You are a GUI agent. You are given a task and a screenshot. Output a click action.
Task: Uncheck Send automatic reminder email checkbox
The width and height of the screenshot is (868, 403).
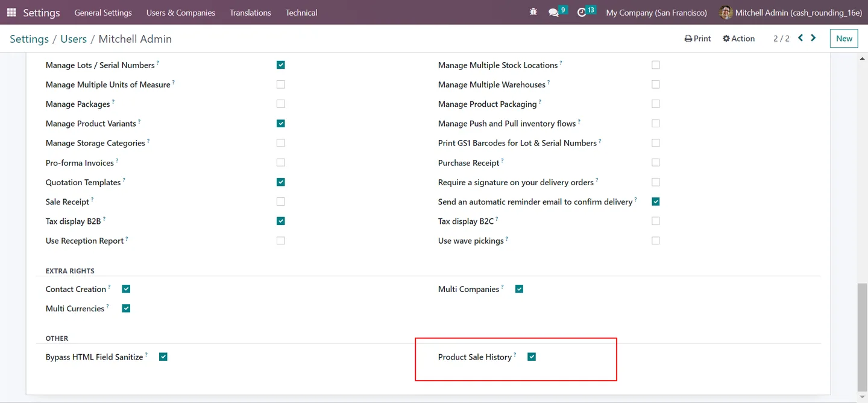(656, 201)
